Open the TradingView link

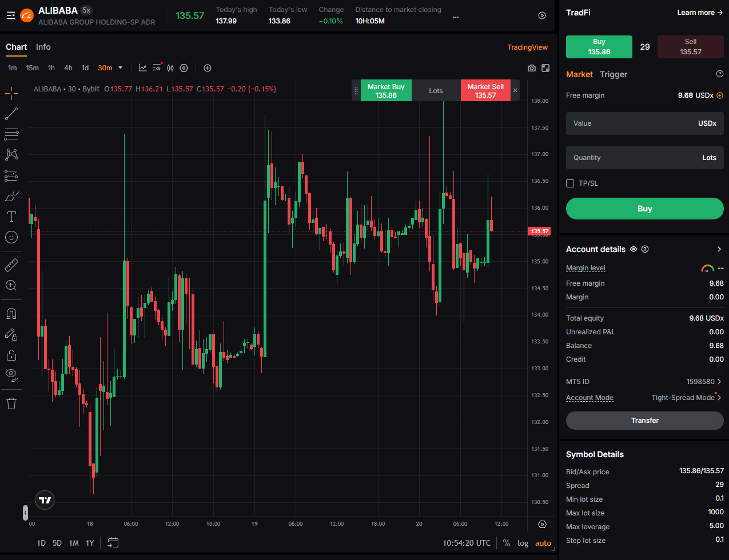tap(528, 47)
